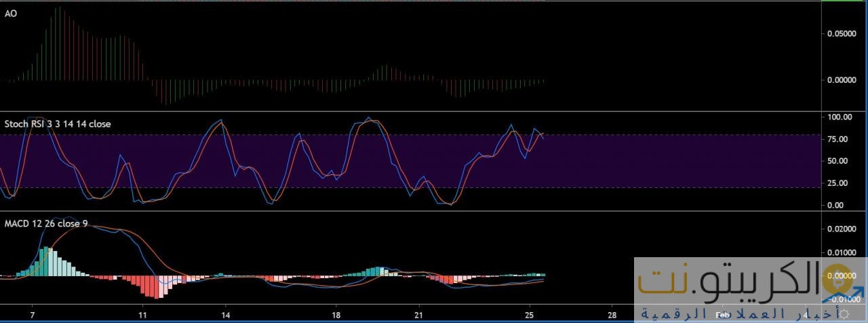Click 0.02000 on the MACD scale
Image resolution: width=868 pixels, height=323 pixels.
point(843,229)
